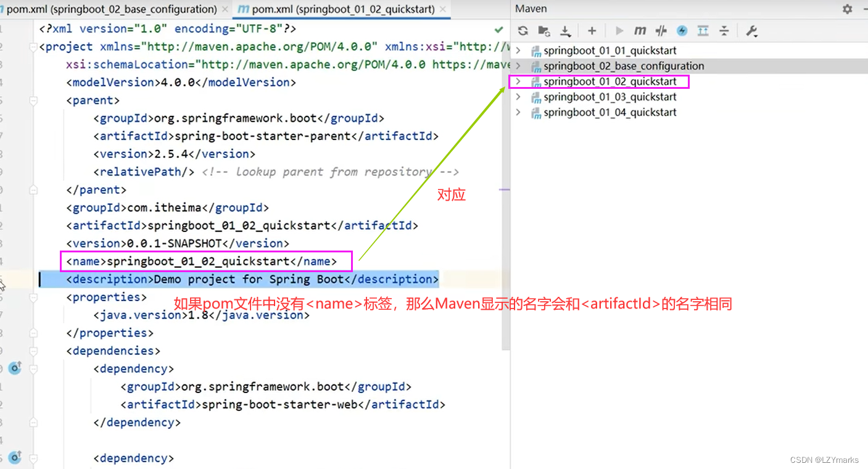Generate sources and update folders in Maven
The height and width of the screenshot is (469, 868).
[544, 31]
